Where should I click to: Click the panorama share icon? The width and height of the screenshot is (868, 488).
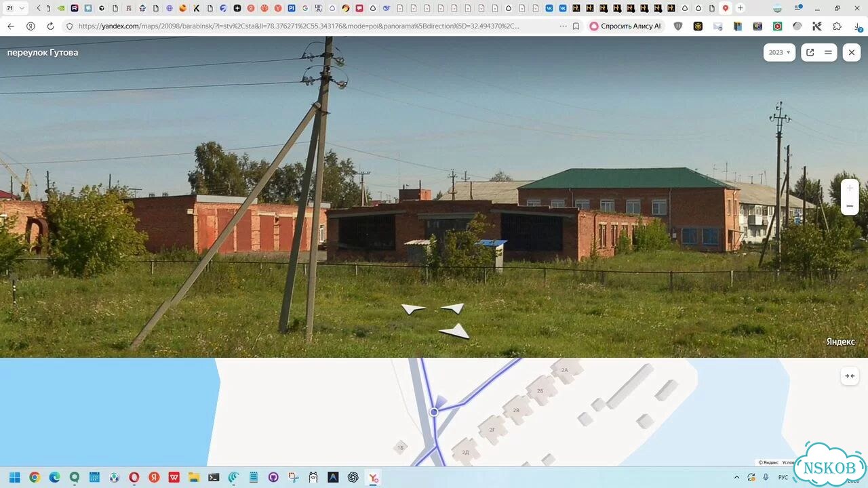click(x=810, y=52)
